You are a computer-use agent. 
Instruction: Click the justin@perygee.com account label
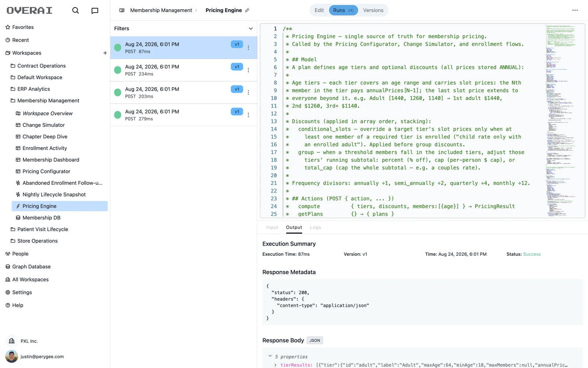(42, 357)
